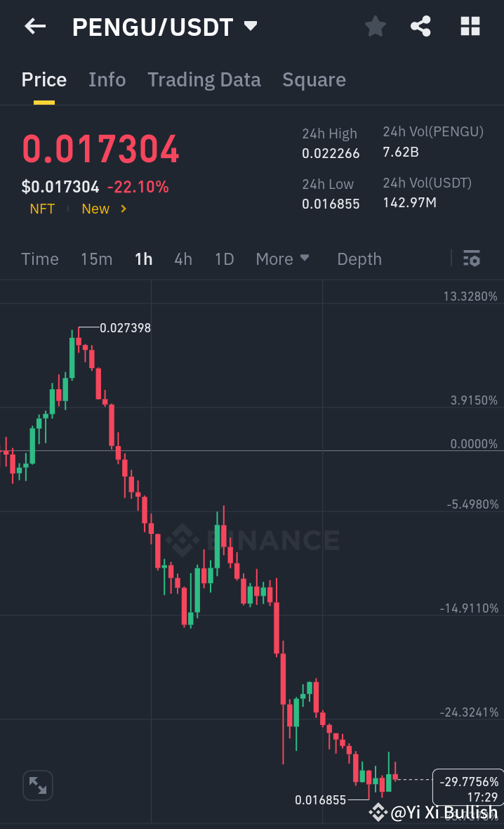The width and height of the screenshot is (504, 829).
Task: Tap the favorite star icon
Action: point(375,26)
